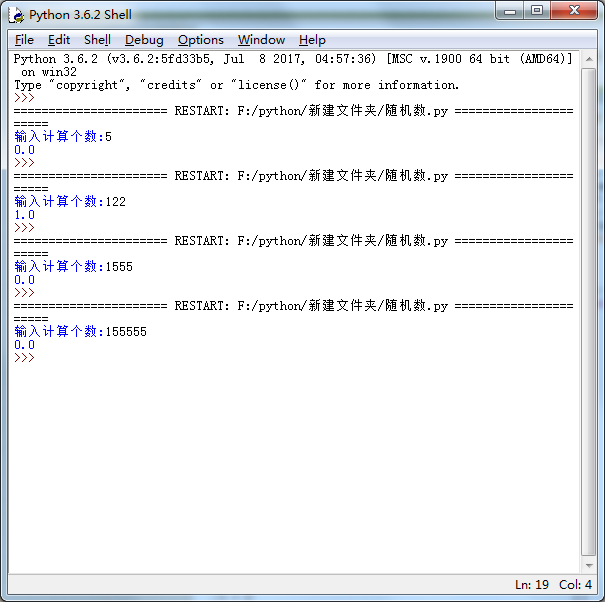This screenshot has height=602, width=605.
Task: Click the 'Ln: 19' status bar entry
Action: tap(532, 585)
